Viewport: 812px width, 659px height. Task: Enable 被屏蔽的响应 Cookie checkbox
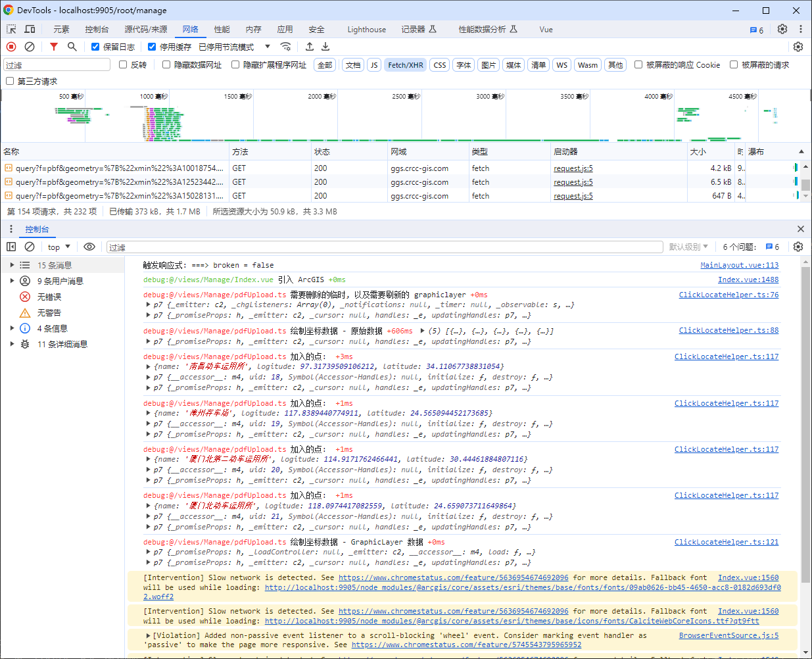coord(638,64)
